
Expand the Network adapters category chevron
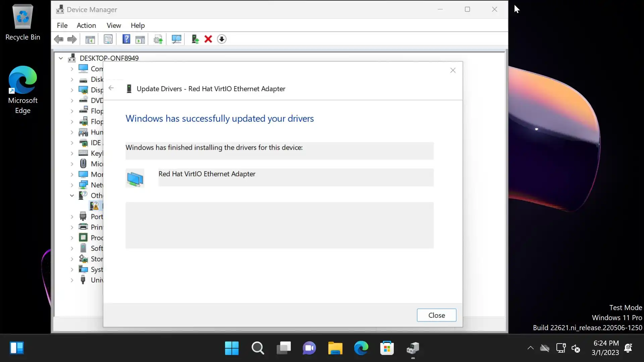point(72,185)
